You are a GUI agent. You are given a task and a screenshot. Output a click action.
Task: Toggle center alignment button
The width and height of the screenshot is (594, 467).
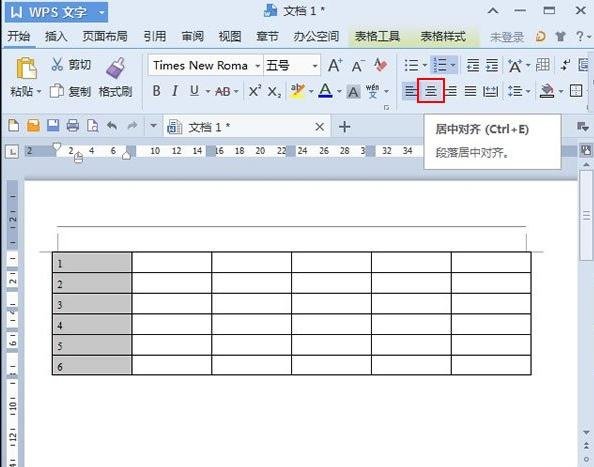(x=431, y=91)
